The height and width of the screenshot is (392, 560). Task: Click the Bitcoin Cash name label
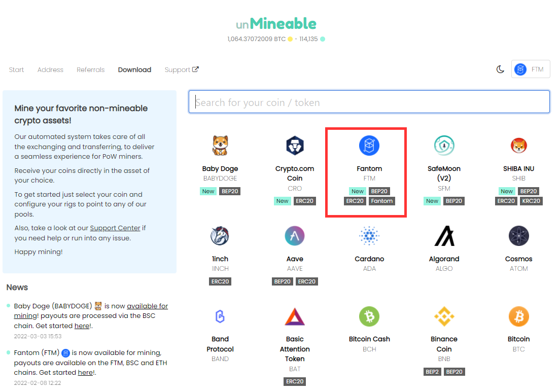tap(369, 339)
